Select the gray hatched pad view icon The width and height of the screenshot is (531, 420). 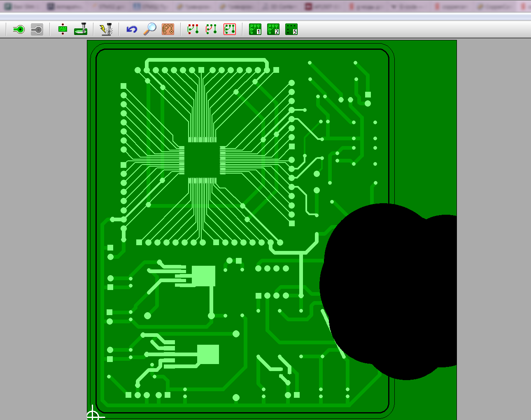(x=37, y=29)
